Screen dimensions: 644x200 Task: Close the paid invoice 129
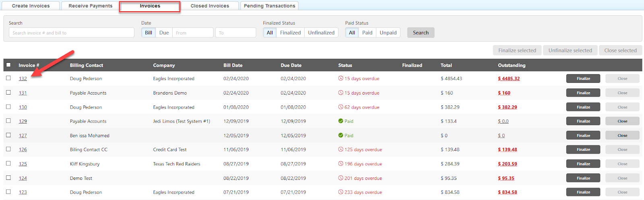tap(622, 121)
